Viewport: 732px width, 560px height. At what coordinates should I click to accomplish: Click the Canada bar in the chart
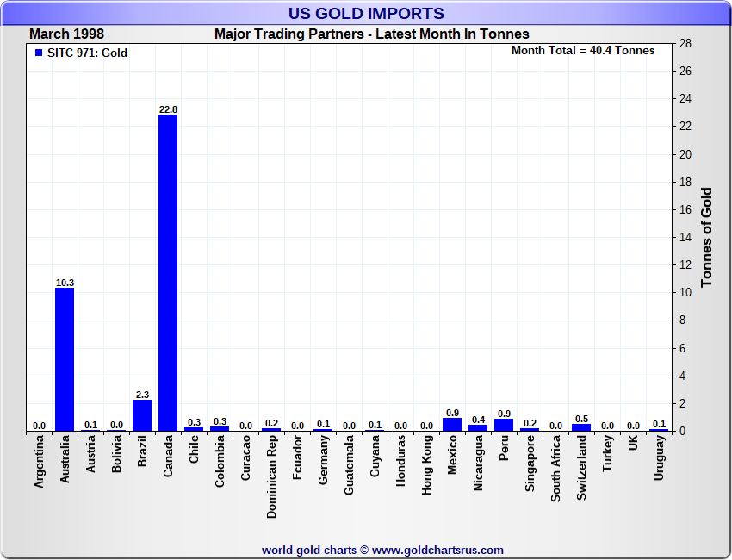168,272
